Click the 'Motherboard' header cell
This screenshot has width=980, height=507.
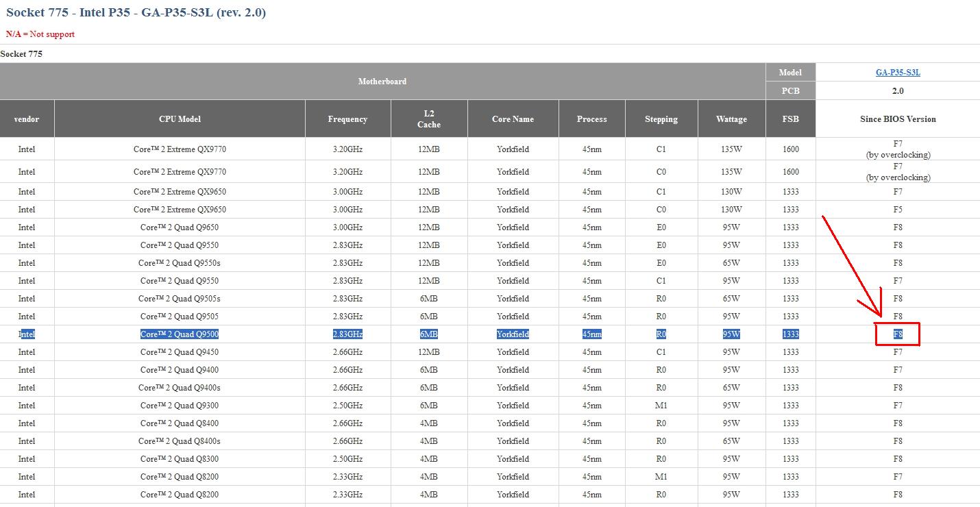382,82
